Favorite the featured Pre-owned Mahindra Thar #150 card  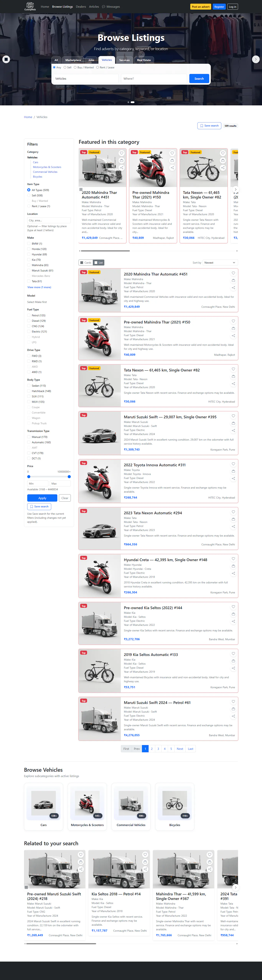172,153
